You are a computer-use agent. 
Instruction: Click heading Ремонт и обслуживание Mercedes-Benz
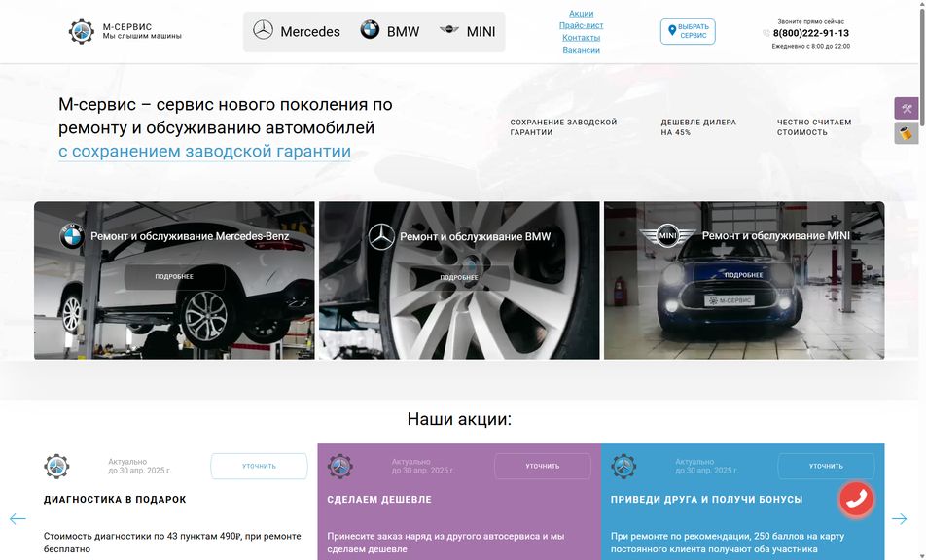(190, 236)
